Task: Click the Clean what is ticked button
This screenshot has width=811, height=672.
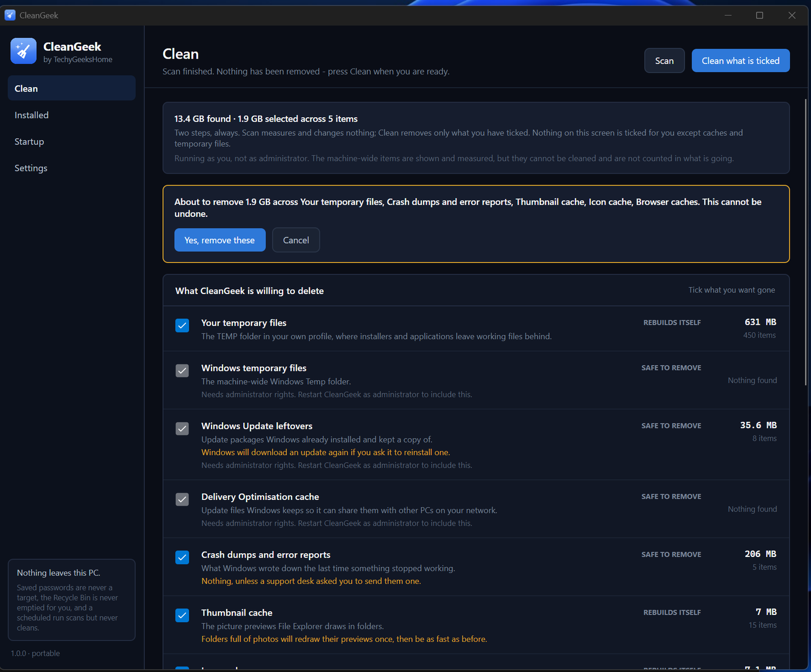Action: 740,61
